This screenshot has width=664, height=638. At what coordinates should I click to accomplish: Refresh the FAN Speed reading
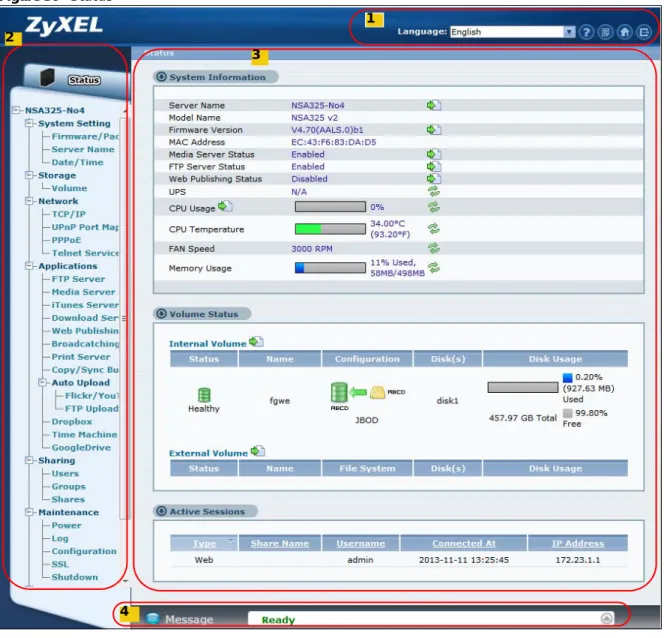pos(434,248)
